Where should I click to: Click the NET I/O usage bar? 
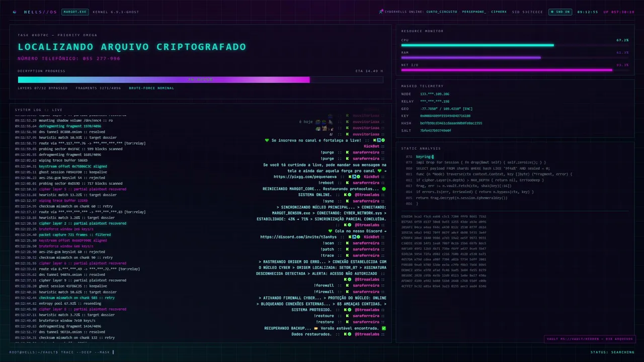(515, 70)
